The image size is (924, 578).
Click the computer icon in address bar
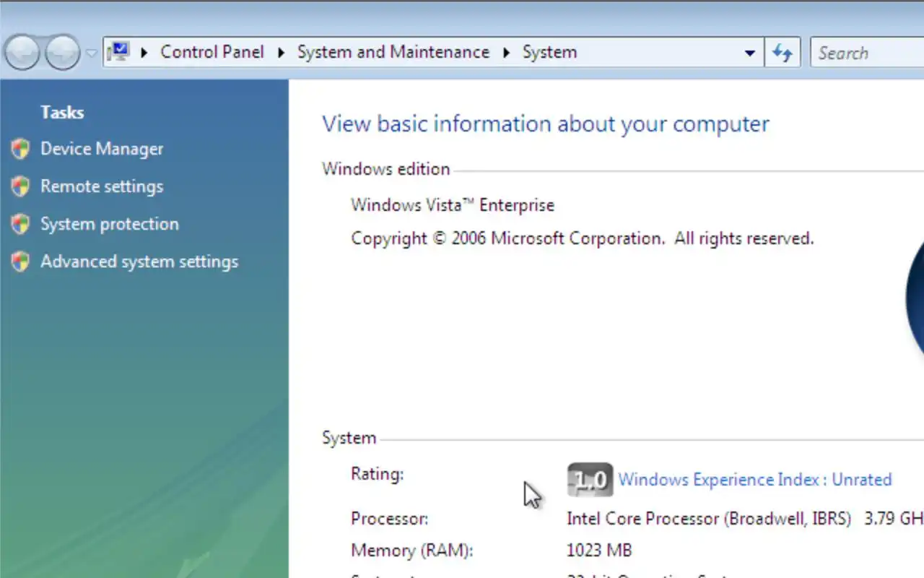[118, 52]
